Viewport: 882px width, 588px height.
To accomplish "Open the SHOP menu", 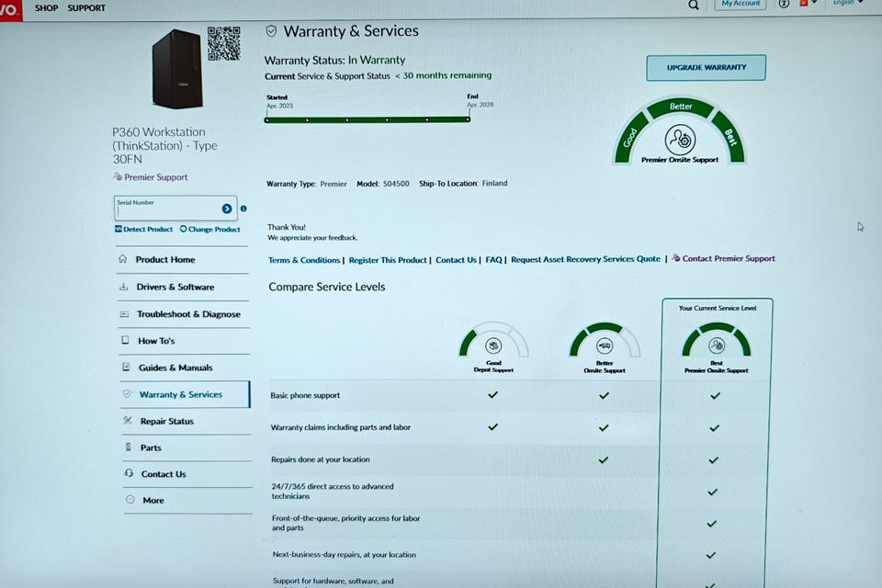I will tap(46, 8).
